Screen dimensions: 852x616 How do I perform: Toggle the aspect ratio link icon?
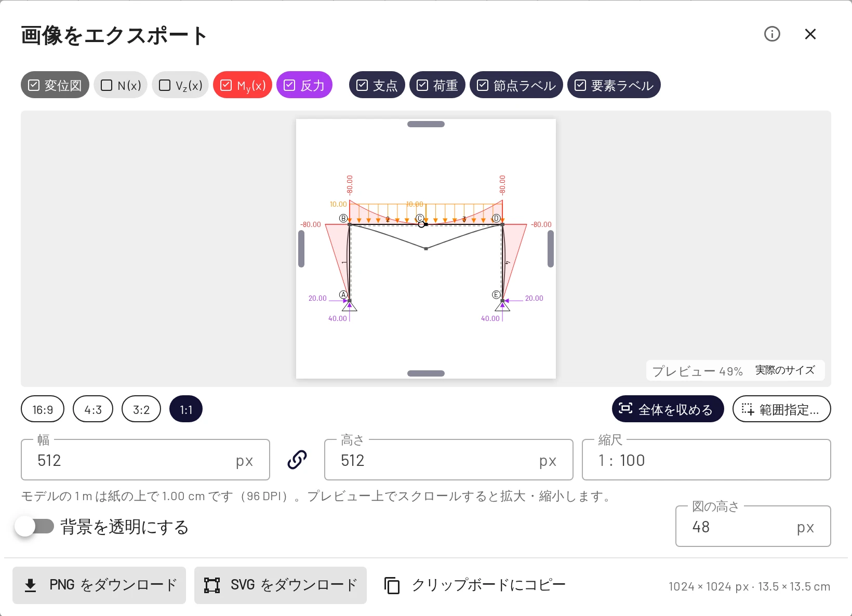(x=297, y=460)
